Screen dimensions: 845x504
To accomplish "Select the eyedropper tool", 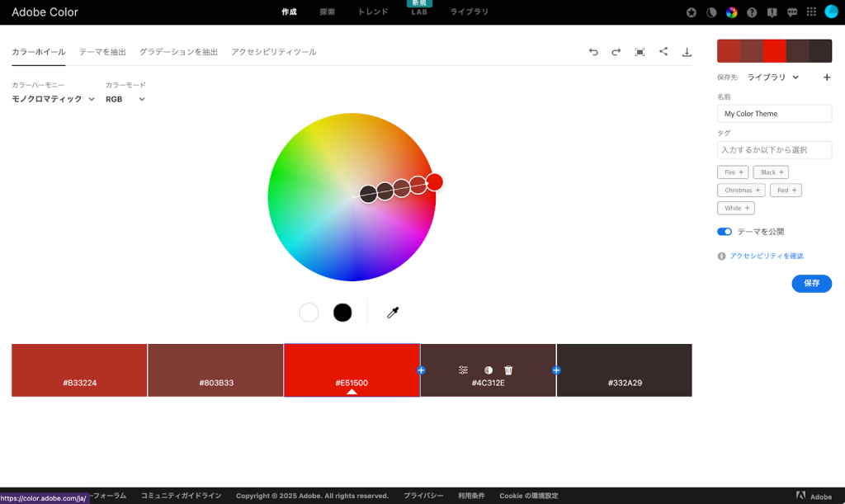I will coord(394,313).
